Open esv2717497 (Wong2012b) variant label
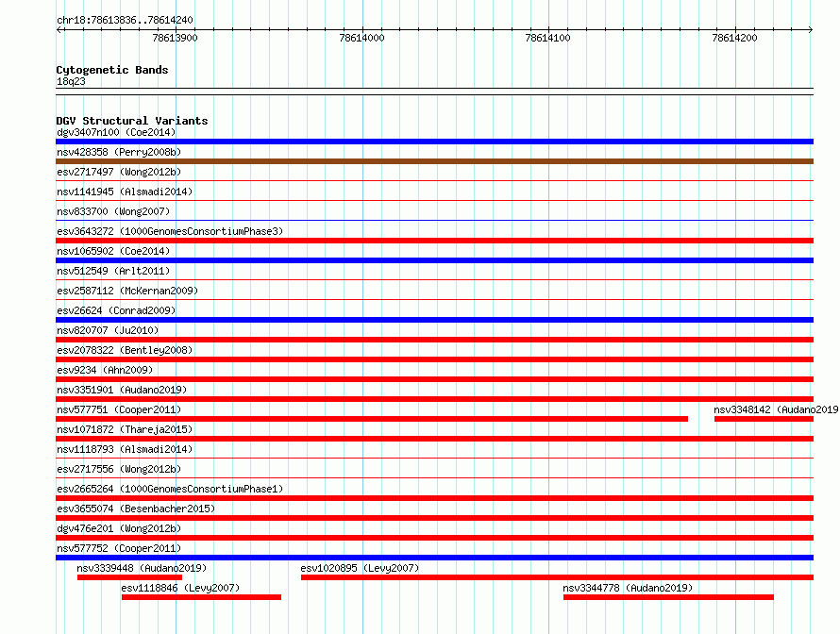840x634 pixels. [x=119, y=172]
